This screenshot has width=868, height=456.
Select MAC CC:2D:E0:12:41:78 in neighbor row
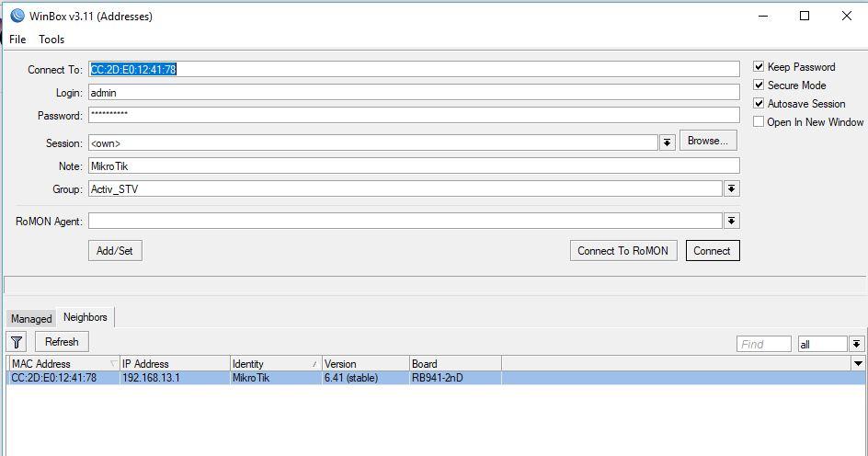[x=53, y=378]
